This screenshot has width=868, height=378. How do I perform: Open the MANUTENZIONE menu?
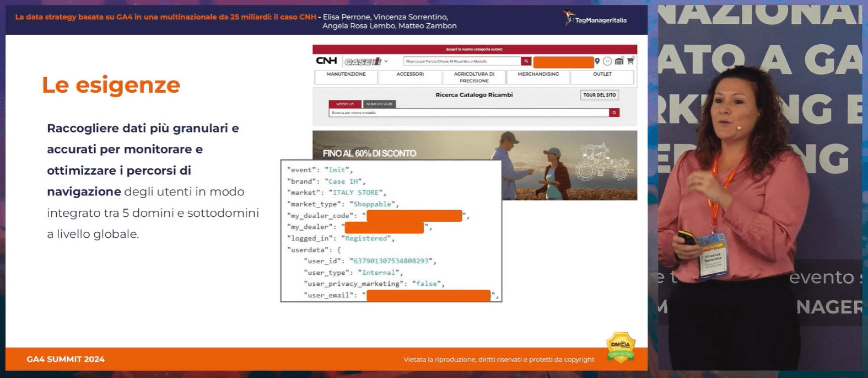point(346,77)
